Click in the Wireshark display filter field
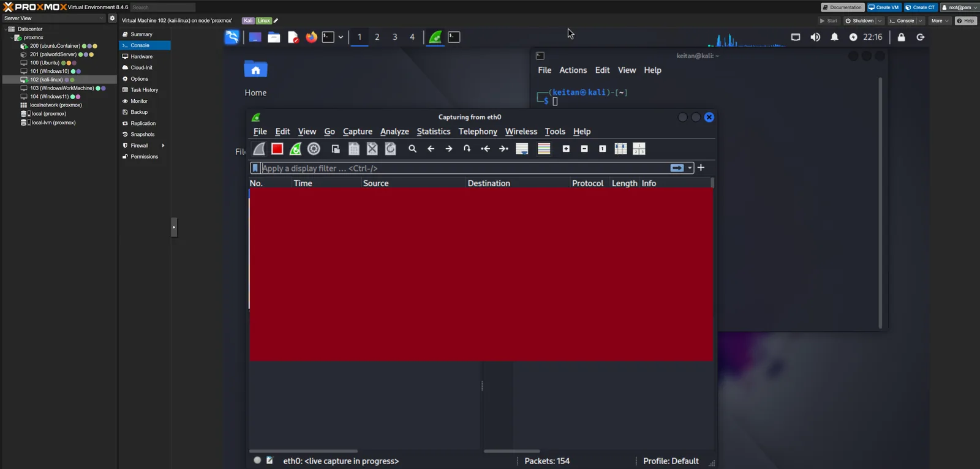Viewport: 980px width, 469px height. coord(464,168)
